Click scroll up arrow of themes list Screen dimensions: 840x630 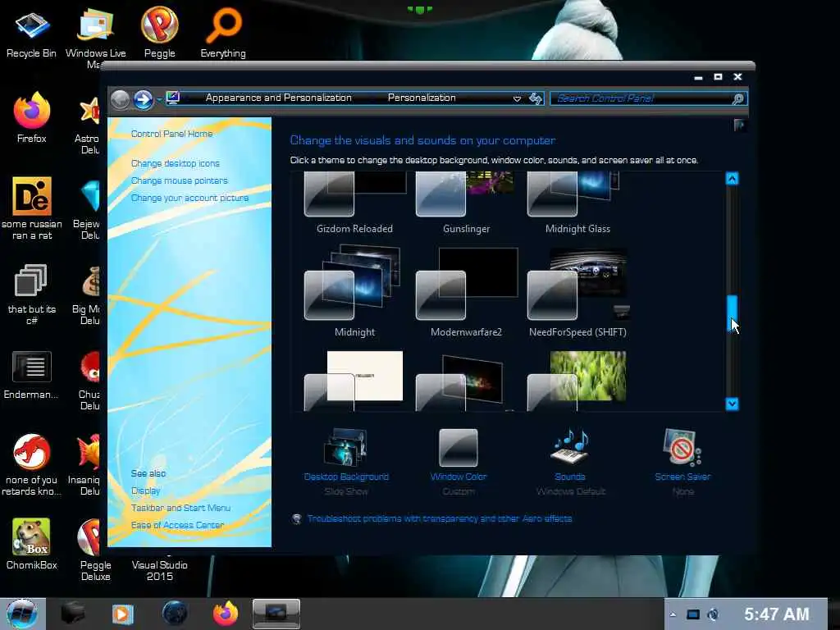[x=732, y=178]
